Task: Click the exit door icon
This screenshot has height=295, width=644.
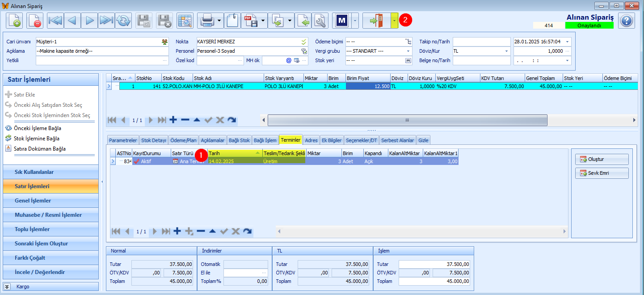Action: tap(376, 21)
